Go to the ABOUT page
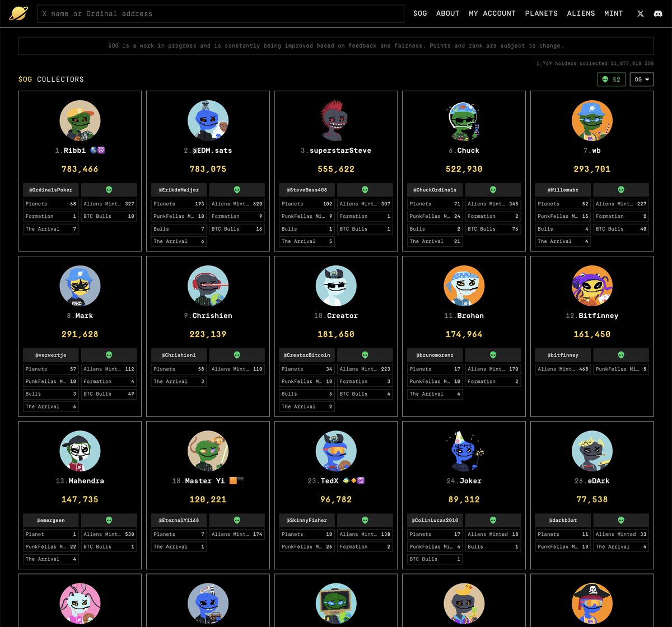Screen dimensions: 672x627 pyautogui.click(x=448, y=13)
